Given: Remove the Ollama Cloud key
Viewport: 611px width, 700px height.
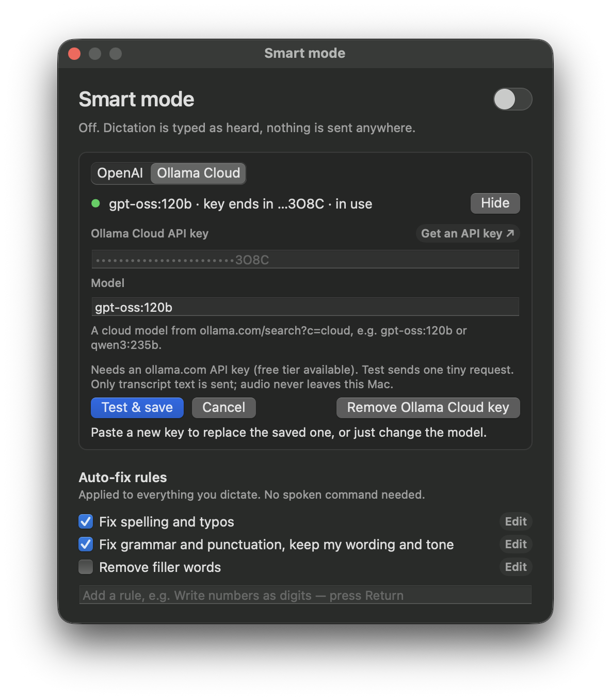Looking at the screenshot, I should point(428,407).
